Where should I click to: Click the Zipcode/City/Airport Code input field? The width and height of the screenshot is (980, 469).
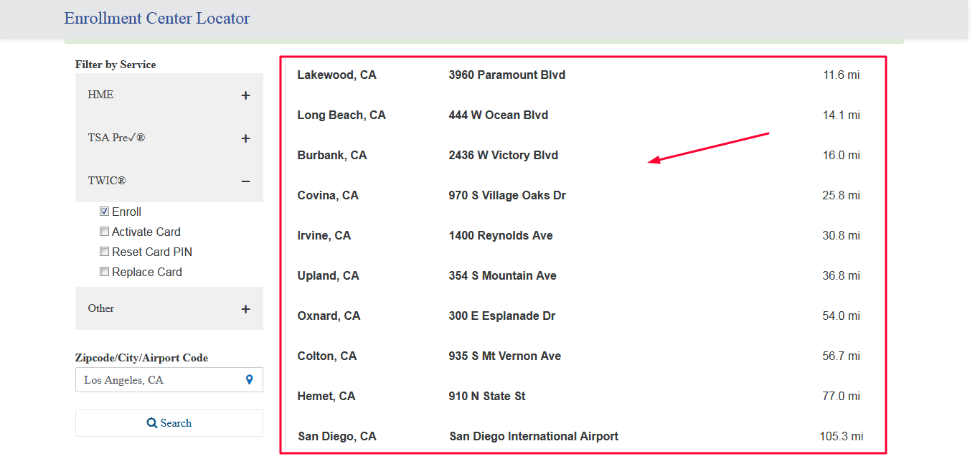[169, 380]
